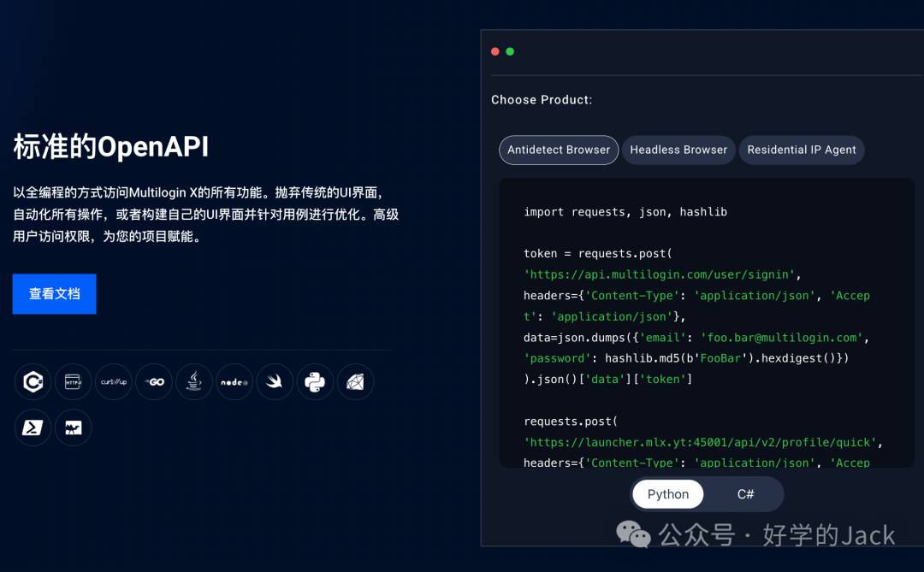
Task: Click the code line starting with 'application/json'}
Action: [604, 317]
